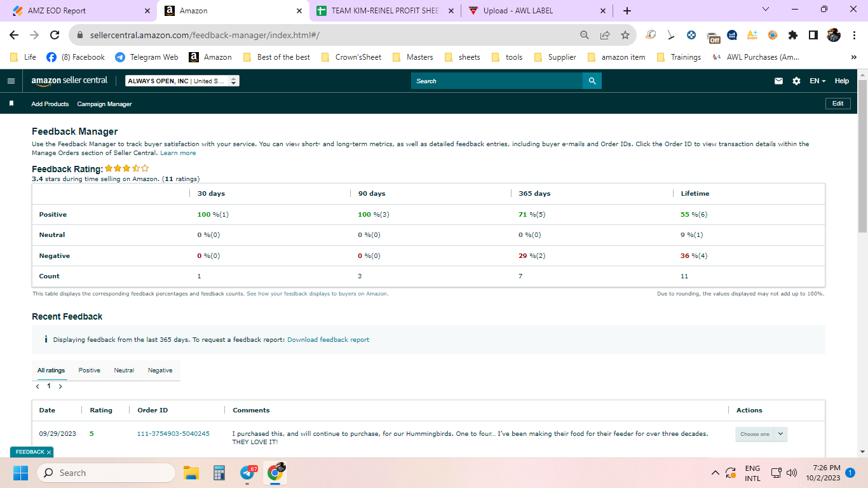The height and width of the screenshot is (488, 868).
Task: Close the Amazon browser tab
Action: click(299, 11)
